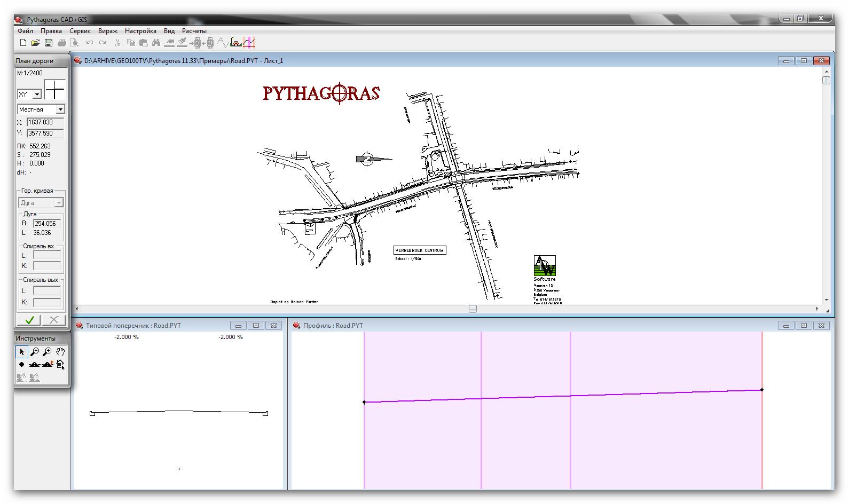The width and height of the screenshot is (849, 504).
Task: Open the Местная coordinate system dropdown
Action: tap(60, 109)
